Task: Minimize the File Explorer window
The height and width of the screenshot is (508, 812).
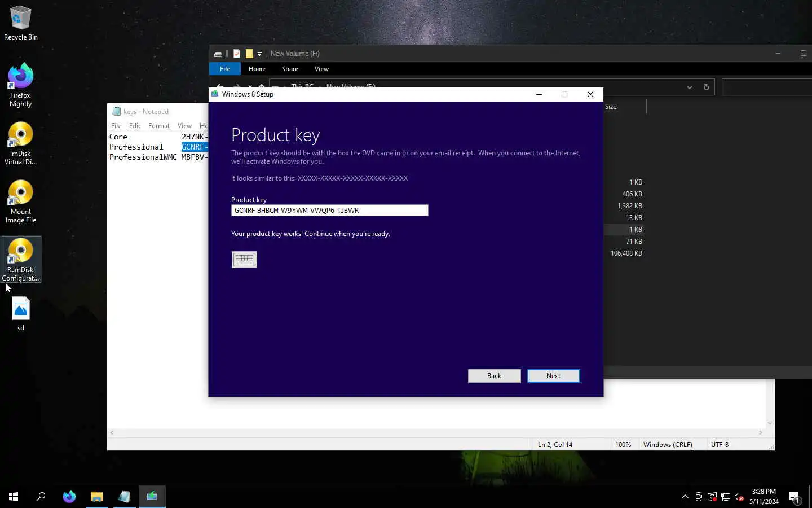Action: pyautogui.click(x=778, y=53)
